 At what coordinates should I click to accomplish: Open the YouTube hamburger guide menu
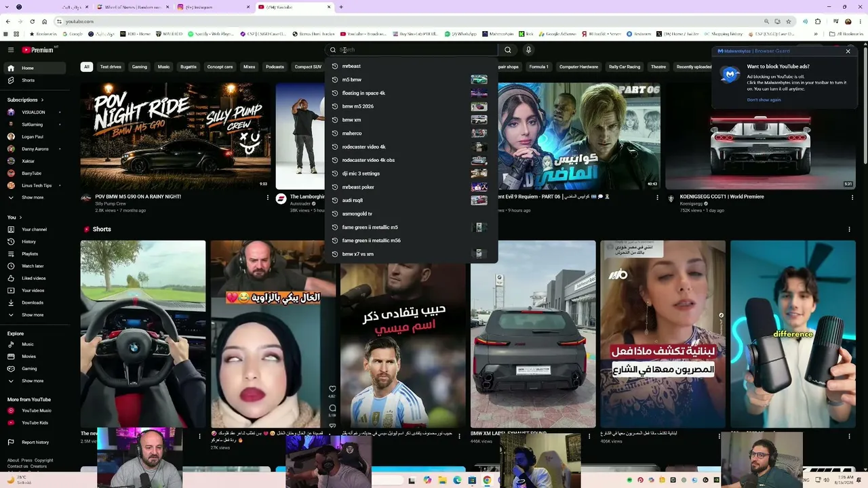pos(11,49)
